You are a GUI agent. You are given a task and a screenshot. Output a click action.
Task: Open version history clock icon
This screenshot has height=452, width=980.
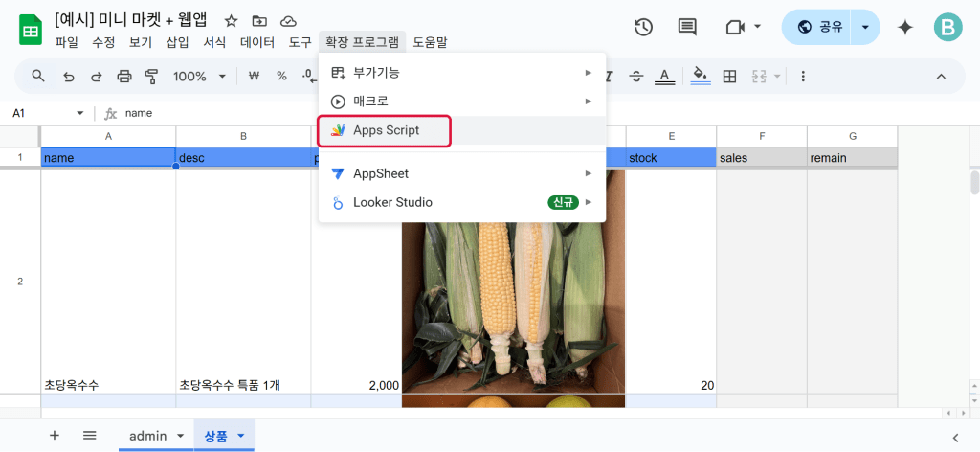pyautogui.click(x=644, y=27)
